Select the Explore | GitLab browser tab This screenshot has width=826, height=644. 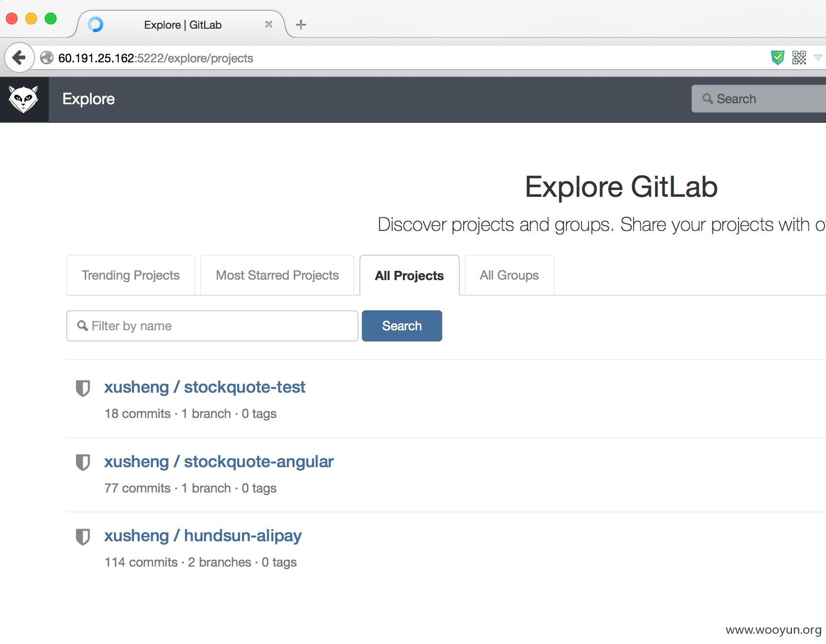tap(183, 24)
